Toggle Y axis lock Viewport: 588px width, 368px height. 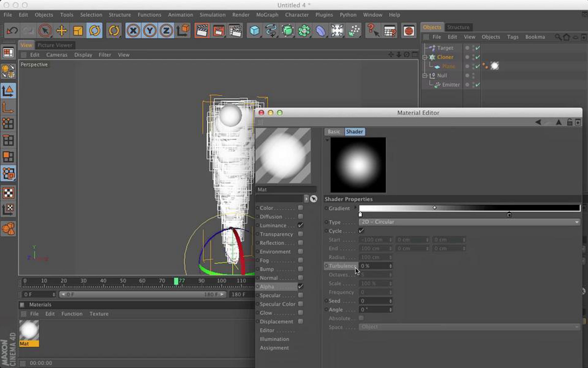[x=150, y=31]
